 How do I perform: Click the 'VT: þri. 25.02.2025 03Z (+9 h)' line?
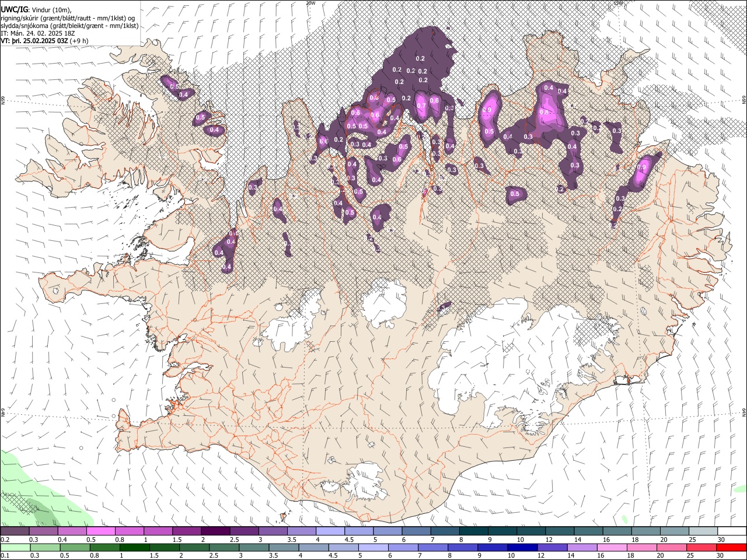[44, 41]
